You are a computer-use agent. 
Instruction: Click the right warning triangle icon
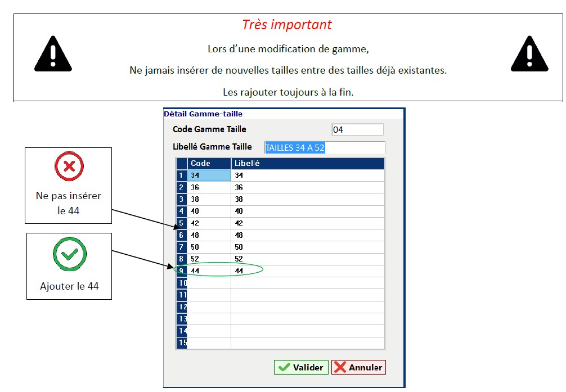click(x=529, y=54)
